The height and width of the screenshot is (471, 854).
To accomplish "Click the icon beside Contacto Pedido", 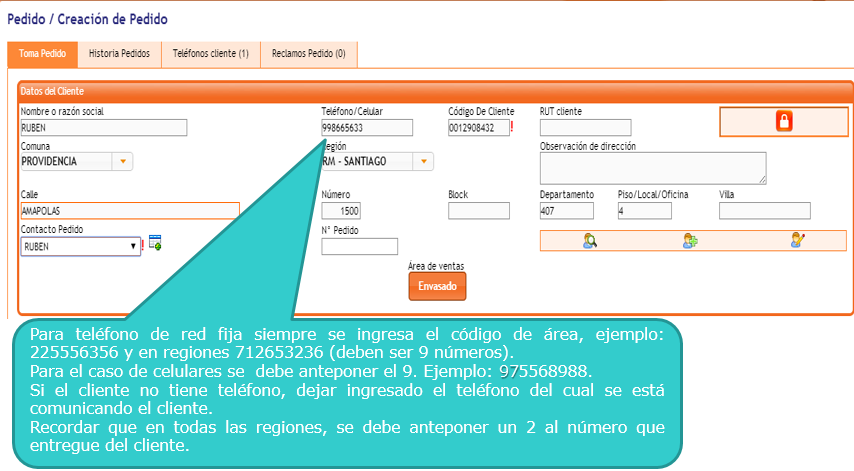I will click(155, 243).
